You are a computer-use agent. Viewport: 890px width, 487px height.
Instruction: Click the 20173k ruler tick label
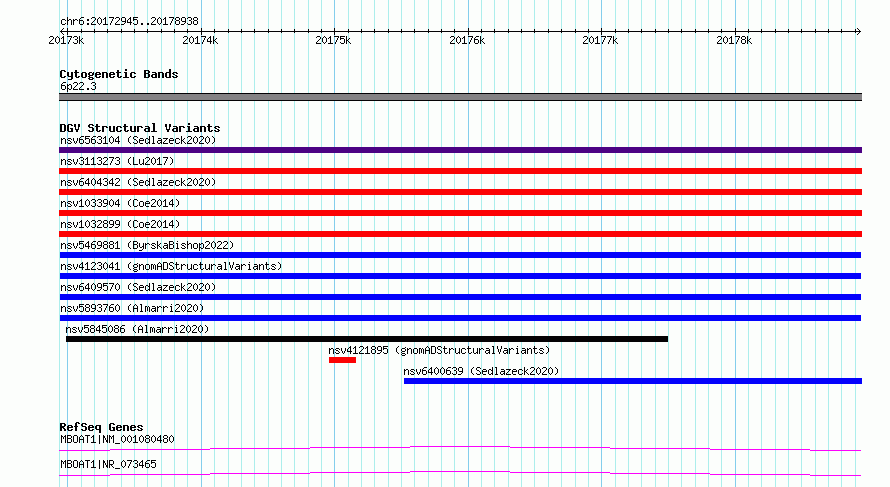coord(66,40)
